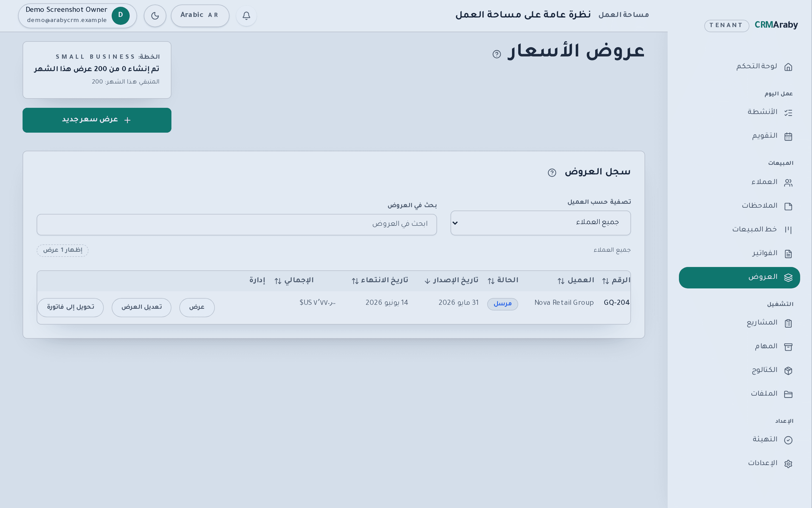Open الملاحظات sidebar entry
Screen dimensions: 812x508
tap(739, 206)
